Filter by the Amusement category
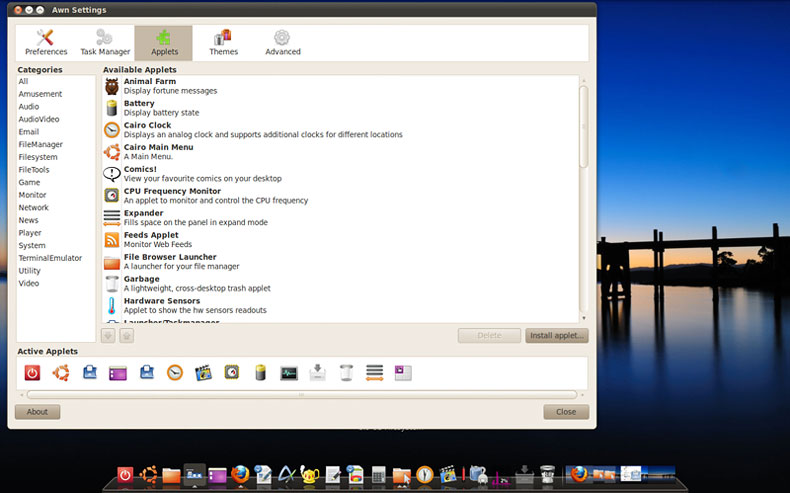 tap(40, 94)
